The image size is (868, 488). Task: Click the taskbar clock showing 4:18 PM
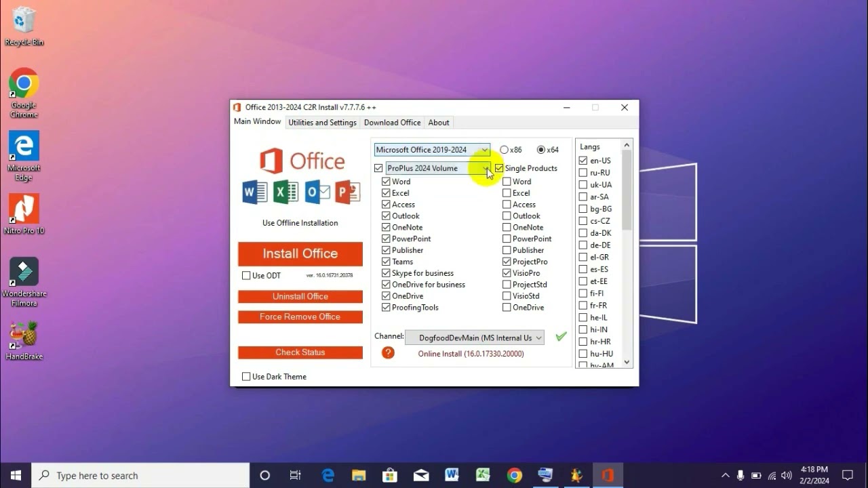coord(814,475)
